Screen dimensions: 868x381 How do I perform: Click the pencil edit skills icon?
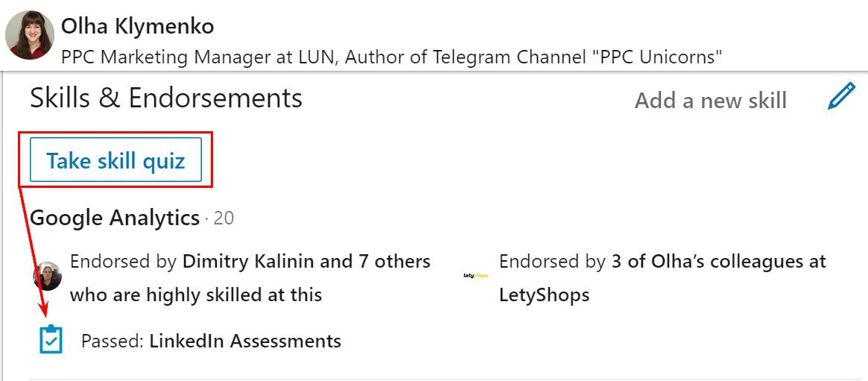pos(841,97)
